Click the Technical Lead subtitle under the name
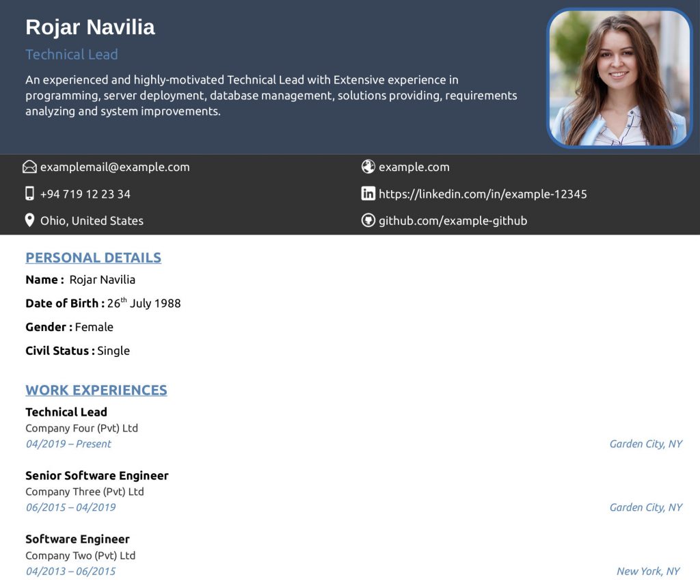 pyautogui.click(x=72, y=55)
